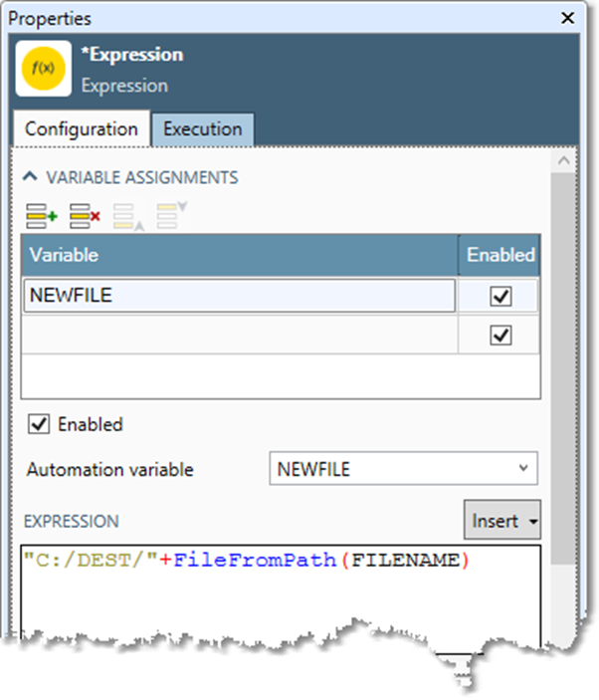Click the scrollbar up arrow
This screenshot has width=599, height=700.
tap(563, 160)
